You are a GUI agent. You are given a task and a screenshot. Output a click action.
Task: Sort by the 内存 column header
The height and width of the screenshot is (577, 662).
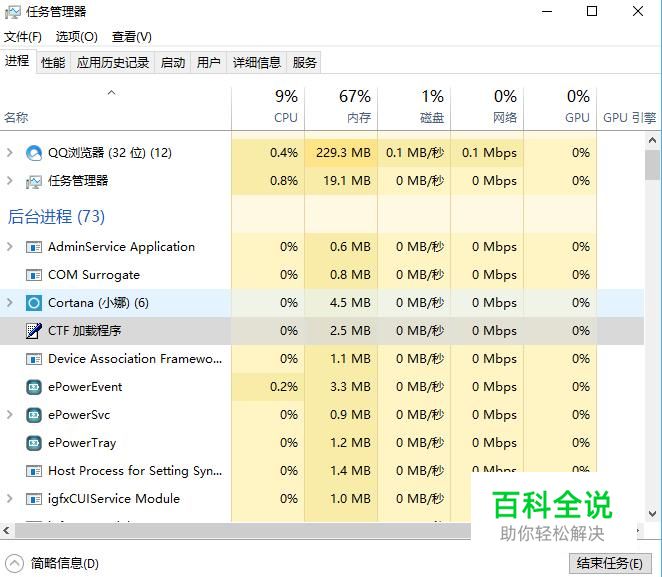point(341,109)
